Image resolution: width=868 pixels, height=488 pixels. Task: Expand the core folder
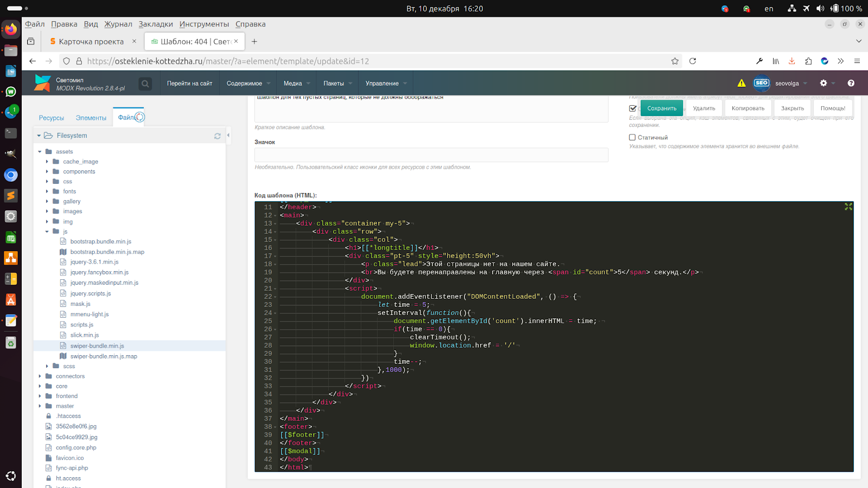coord(40,387)
